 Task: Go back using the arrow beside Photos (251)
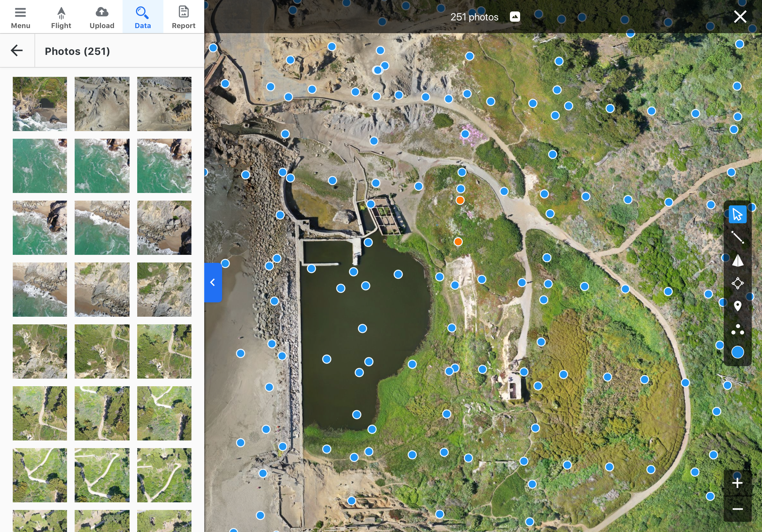click(x=17, y=51)
